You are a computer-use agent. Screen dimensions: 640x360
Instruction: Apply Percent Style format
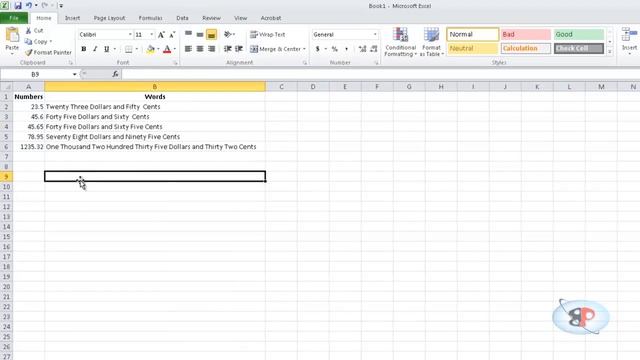click(x=335, y=49)
